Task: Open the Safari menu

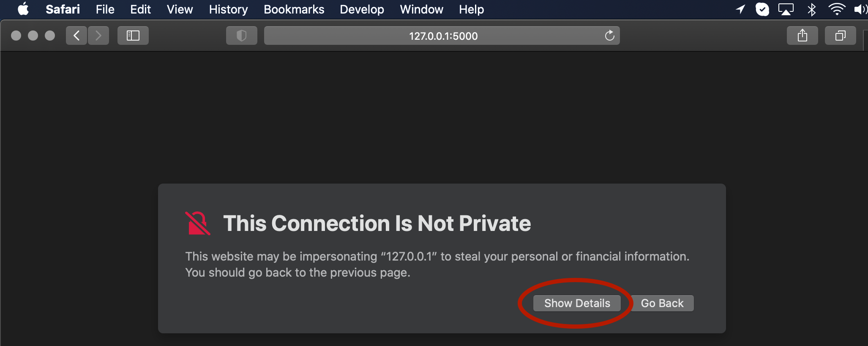Action: 63,9
